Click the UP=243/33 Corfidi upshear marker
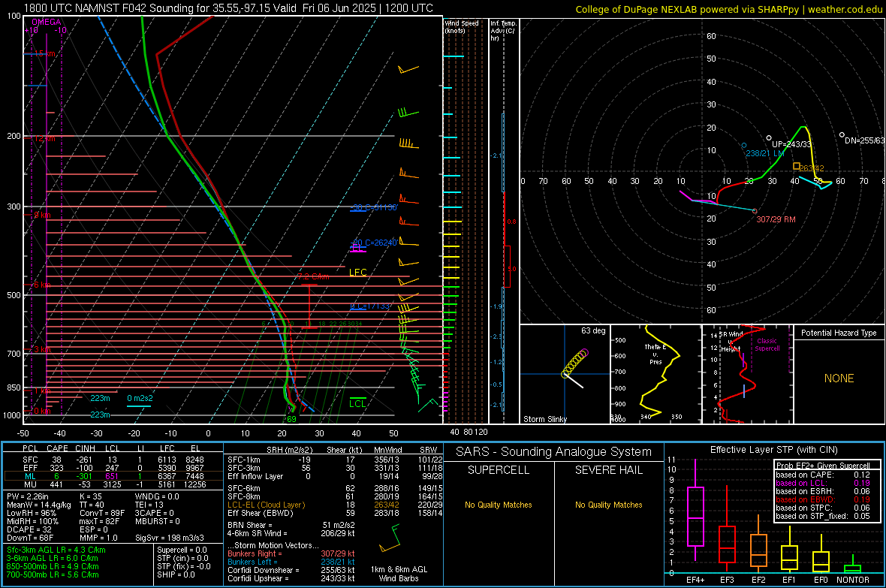This screenshot has width=886, height=588. point(768,137)
